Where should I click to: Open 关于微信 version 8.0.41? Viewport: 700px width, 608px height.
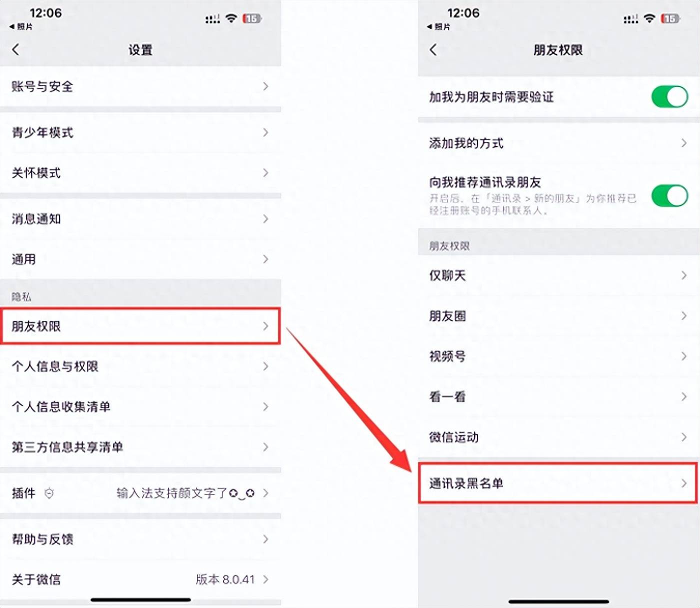(x=140, y=579)
